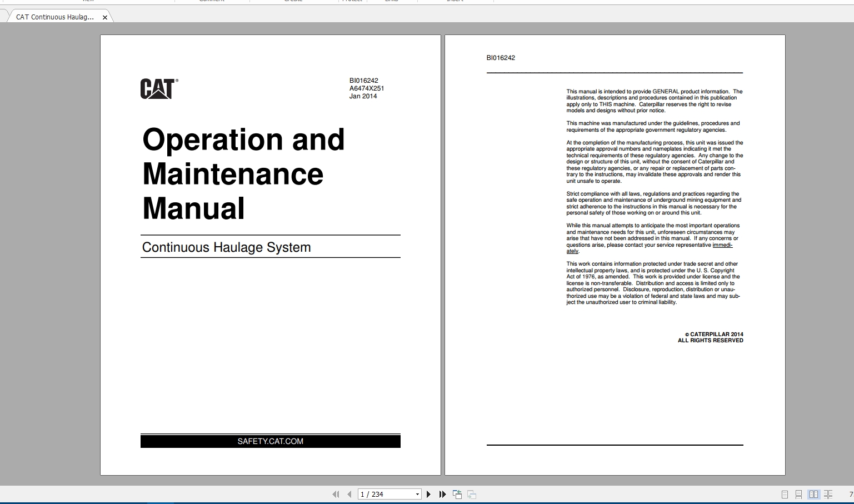Screen dimensions: 854x504
Task: Switch to continuous facing view
Action: coord(828,494)
